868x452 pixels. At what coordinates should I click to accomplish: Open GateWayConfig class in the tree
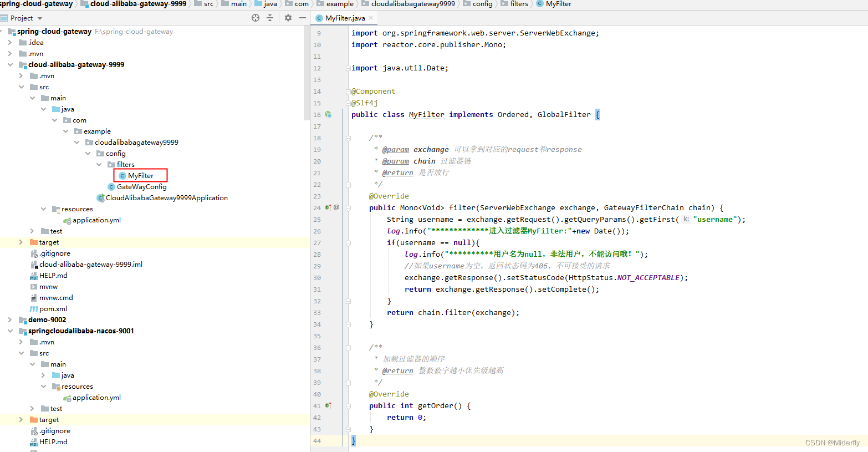141,187
